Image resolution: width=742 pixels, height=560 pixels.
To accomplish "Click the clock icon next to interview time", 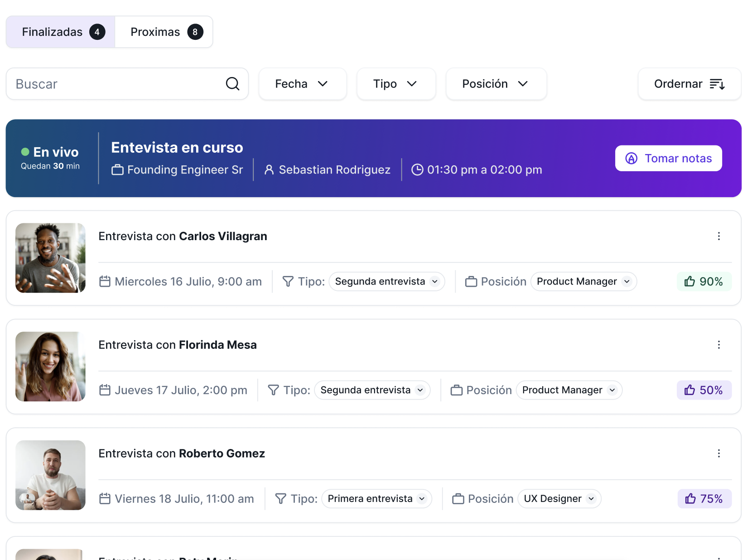I will (418, 169).
